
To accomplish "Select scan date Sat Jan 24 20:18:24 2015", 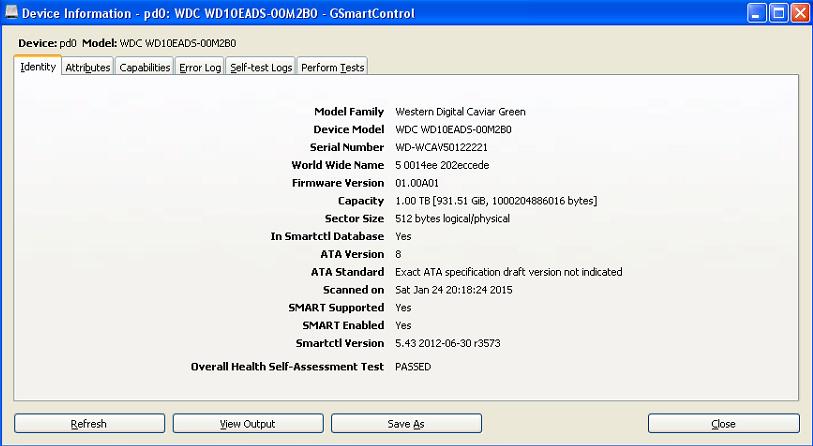I will point(454,290).
